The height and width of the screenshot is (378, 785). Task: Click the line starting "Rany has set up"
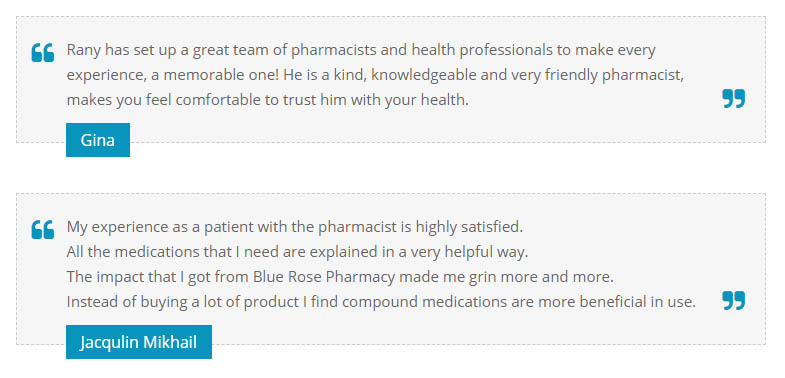(361, 51)
